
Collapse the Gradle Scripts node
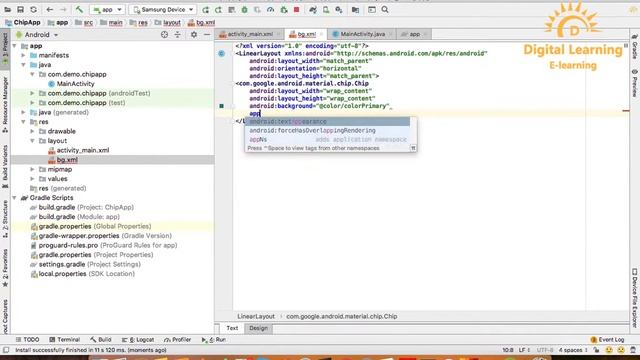(15, 198)
